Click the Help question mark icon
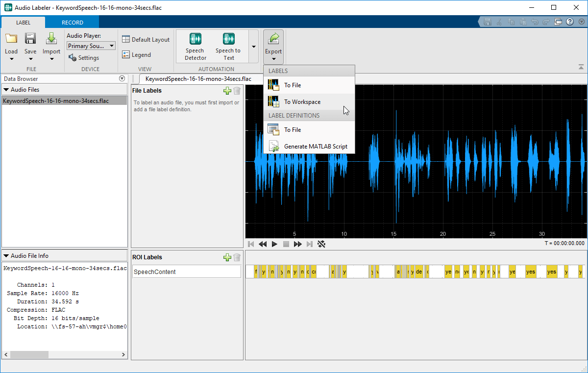The image size is (588, 373). (x=569, y=22)
